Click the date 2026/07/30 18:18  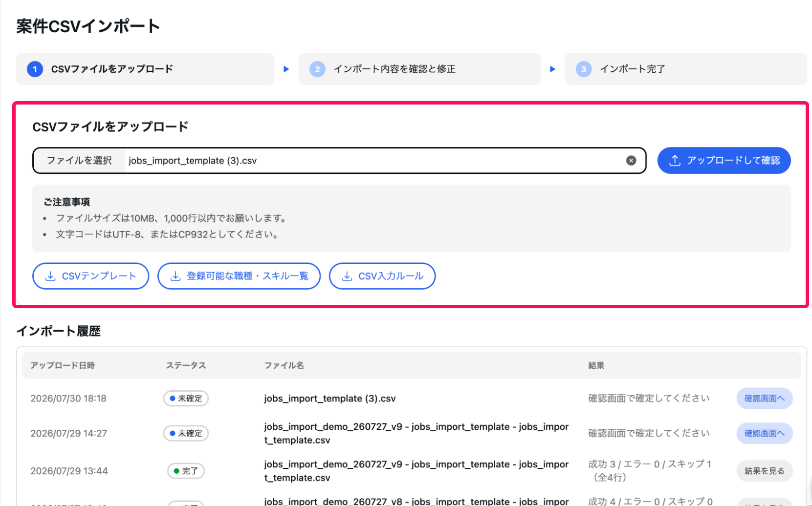[68, 399]
